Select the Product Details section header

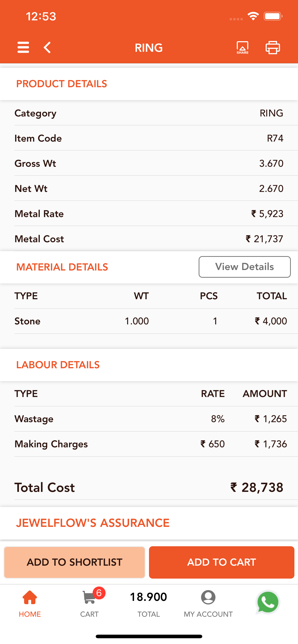pyautogui.click(x=62, y=84)
